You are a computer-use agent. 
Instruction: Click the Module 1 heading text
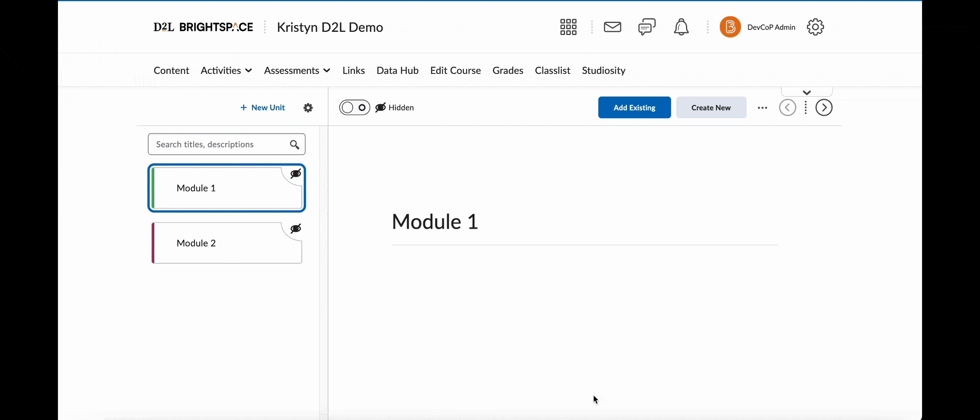click(x=435, y=222)
